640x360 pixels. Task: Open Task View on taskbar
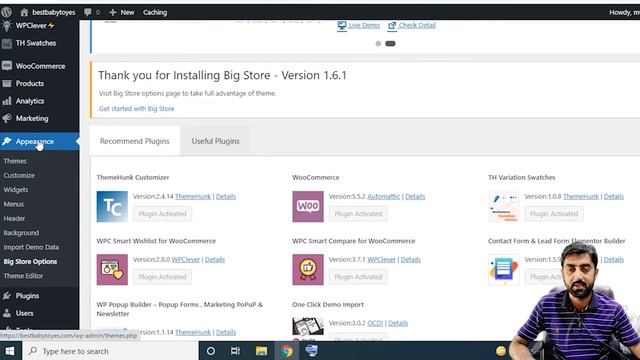click(236, 351)
